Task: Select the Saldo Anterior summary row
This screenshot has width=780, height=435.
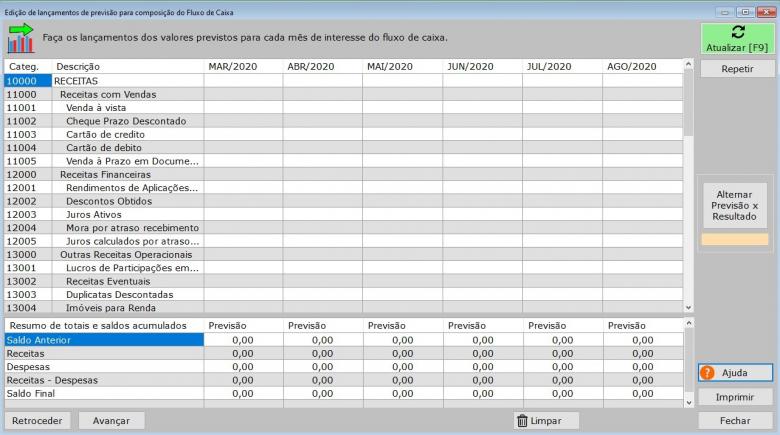Action: point(103,340)
